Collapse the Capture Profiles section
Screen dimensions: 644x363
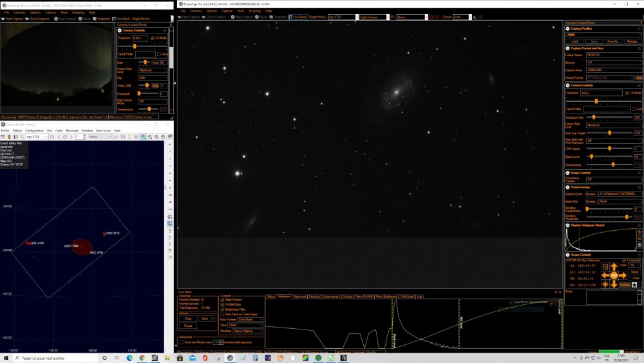pyautogui.click(x=567, y=29)
